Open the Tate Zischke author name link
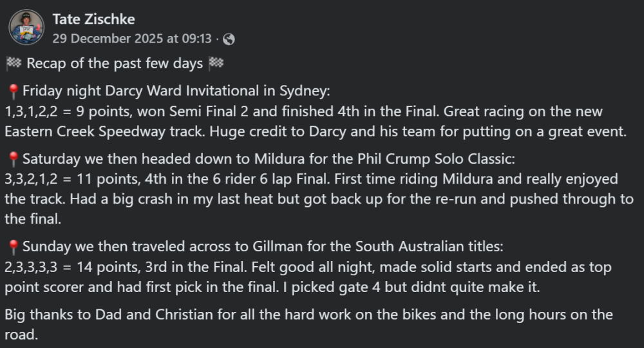This screenshot has width=644, height=348. (94, 19)
